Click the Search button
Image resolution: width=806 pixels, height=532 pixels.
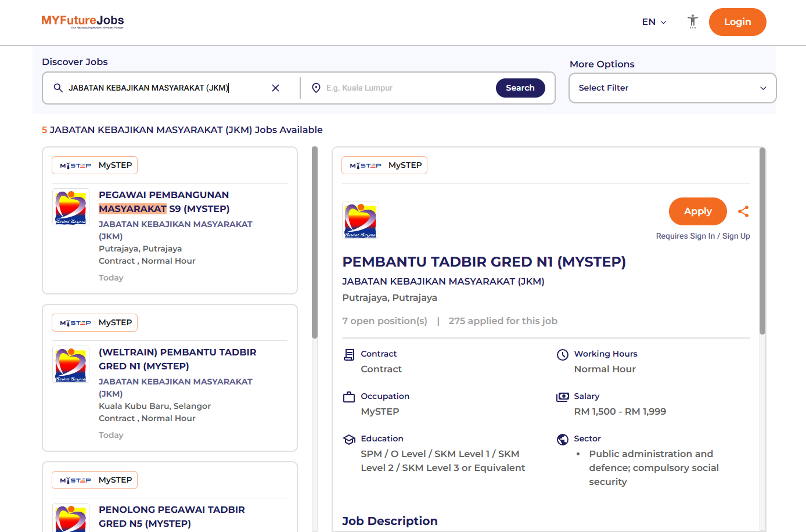coord(520,88)
